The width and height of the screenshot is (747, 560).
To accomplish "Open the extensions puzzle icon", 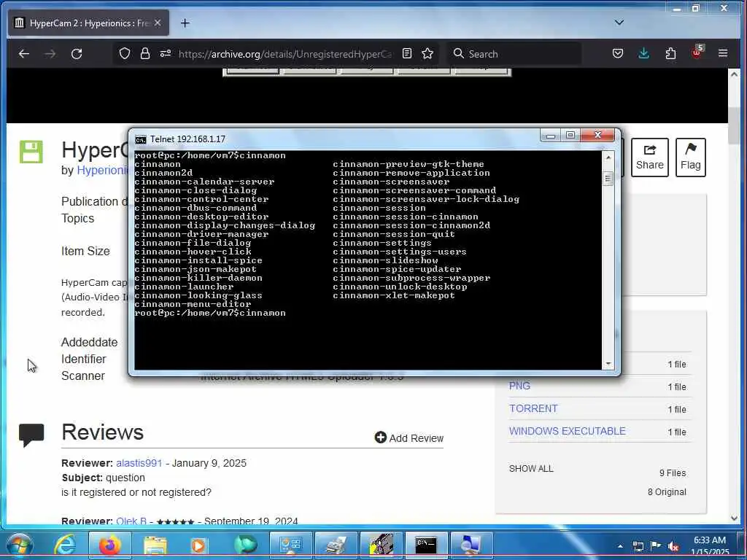I will tap(670, 53).
